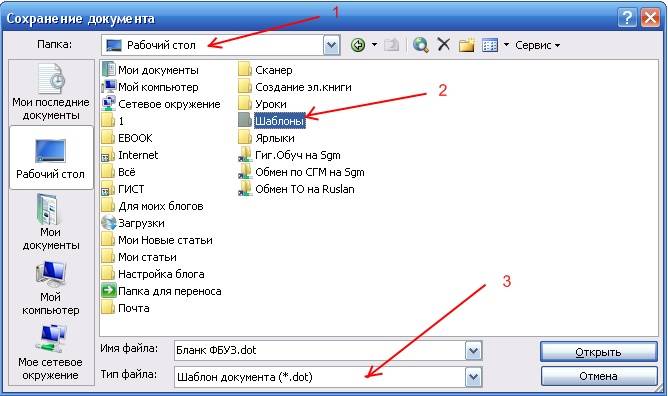Image resolution: width=668 pixels, height=396 pixels.
Task: Select the Всё folder
Action: point(119,172)
